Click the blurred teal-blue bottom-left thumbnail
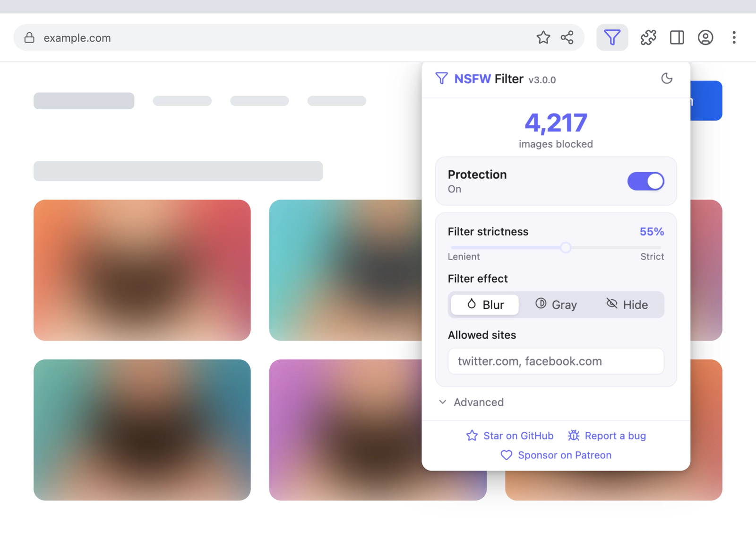Viewport: 756px width, 533px height. pyautogui.click(x=142, y=430)
